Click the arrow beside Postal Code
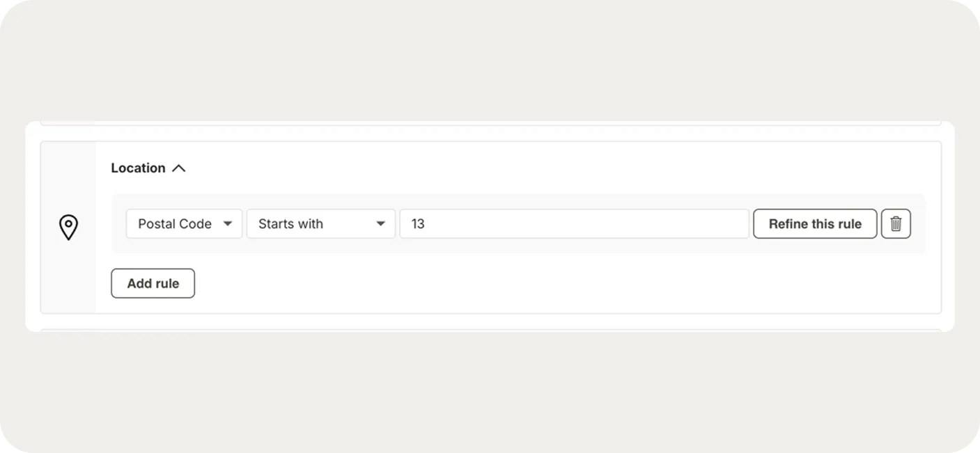The height and width of the screenshot is (453, 980). (227, 224)
